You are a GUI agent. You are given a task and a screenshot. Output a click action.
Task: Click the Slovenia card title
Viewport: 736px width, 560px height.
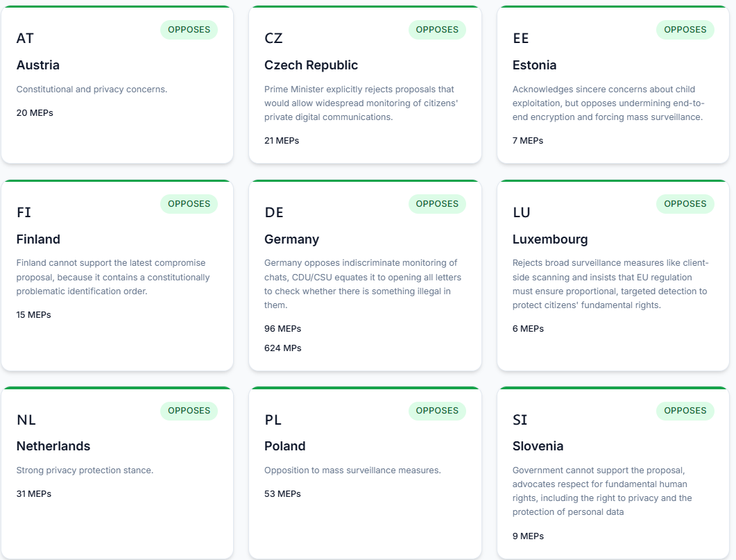tap(538, 446)
